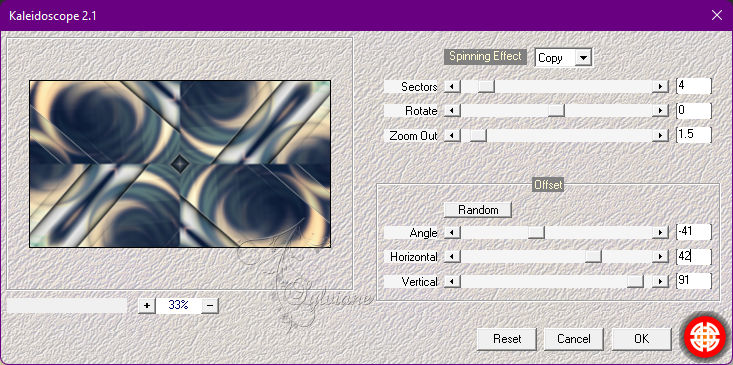This screenshot has width=733, height=365.
Task: Click the Vertical slider left arrow
Action: click(x=452, y=281)
